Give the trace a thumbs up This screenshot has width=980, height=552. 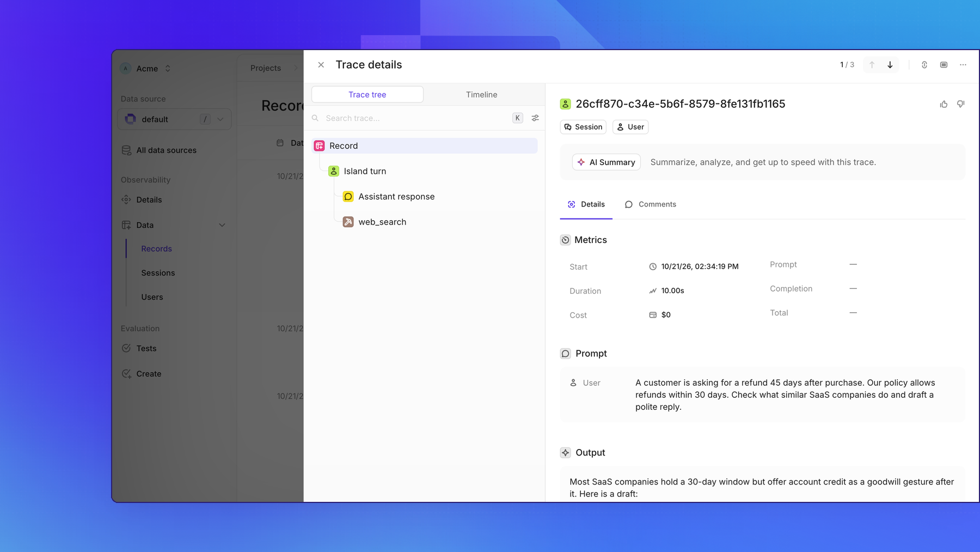[944, 104]
